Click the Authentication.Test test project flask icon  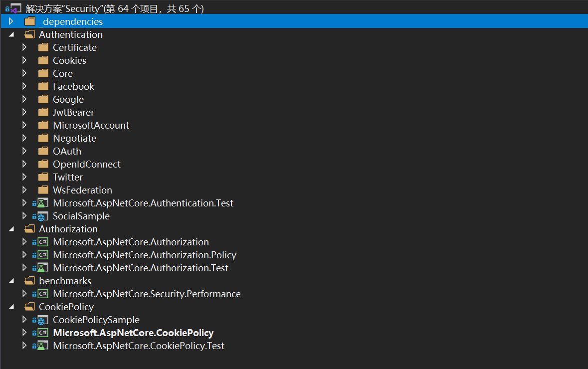pos(42,203)
